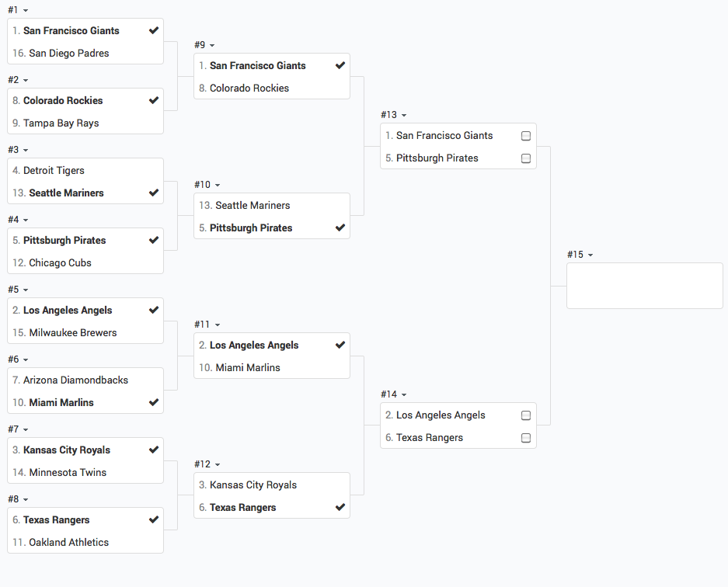Tick the Pittsburgh Pirates checkbox in match #13
This screenshot has width=728, height=587.
(526, 158)
